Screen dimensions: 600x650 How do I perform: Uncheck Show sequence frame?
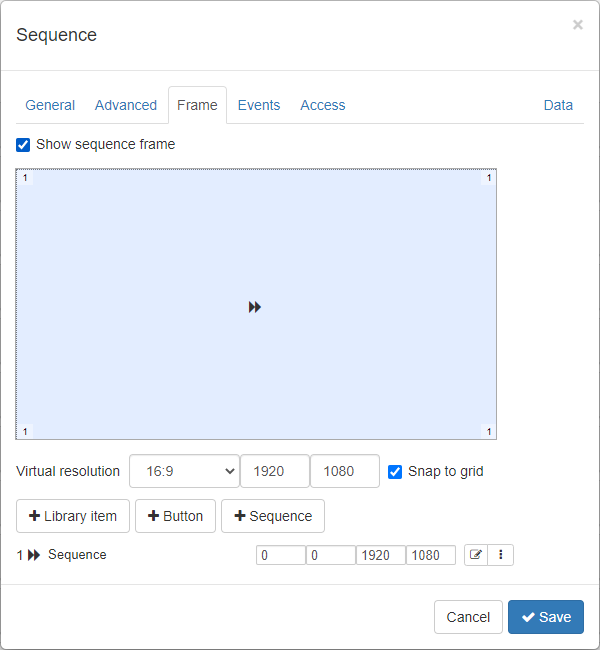pyautogui.click(x=23, y=145)
